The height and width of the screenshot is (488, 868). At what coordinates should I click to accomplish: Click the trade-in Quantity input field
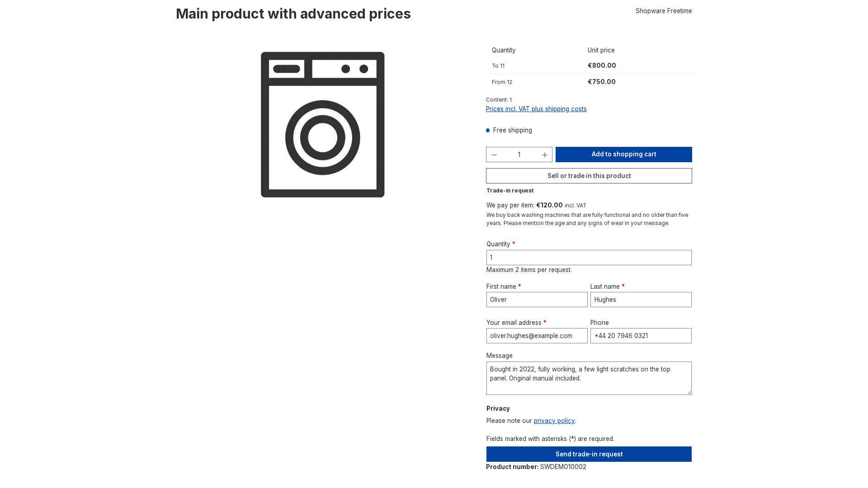click(x=589, y=258)
